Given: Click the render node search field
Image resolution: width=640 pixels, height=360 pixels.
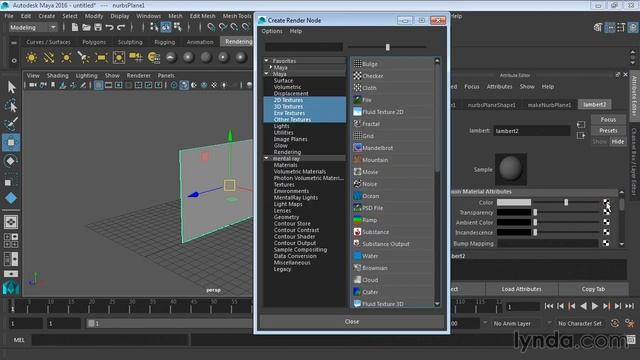Looking at the screenshot, I should (x=304, y=47).
